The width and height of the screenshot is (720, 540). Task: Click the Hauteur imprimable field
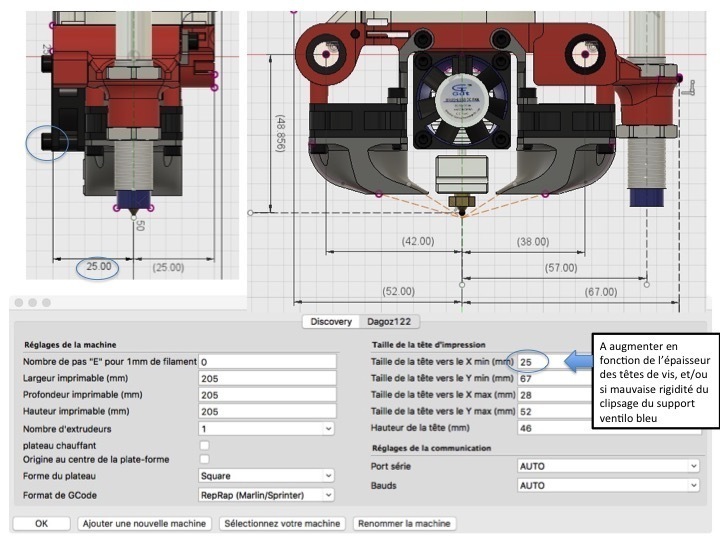[x=267, y=411]
